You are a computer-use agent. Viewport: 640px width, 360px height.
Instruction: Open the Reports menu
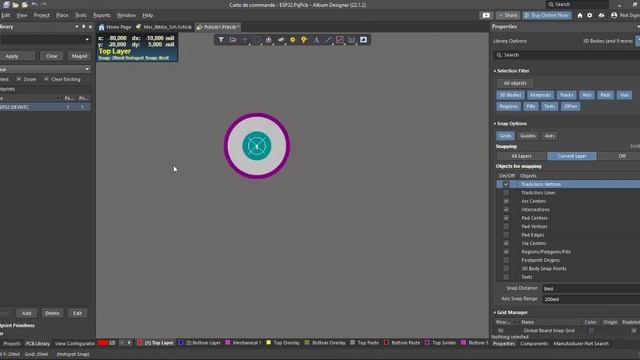[x=102, y=15]
